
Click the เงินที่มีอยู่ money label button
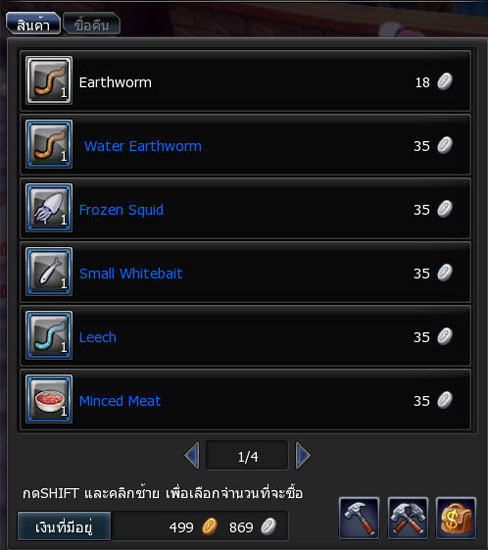click(65, 526)
